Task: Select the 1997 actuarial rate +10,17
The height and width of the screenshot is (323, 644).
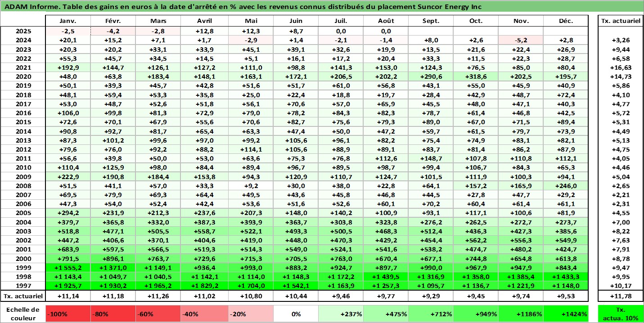Action: pos(621,286)
